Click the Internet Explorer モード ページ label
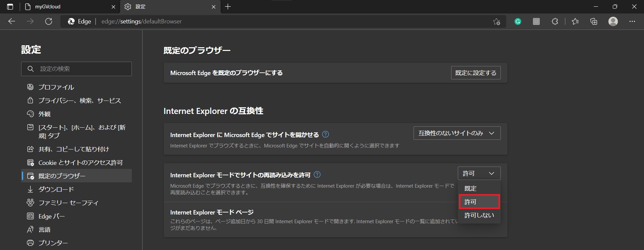Viewport: 644px width, 250px height. click(212, 212)
